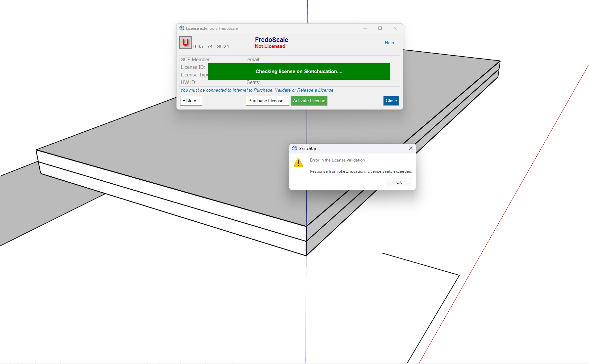
Task: Click the red U FredoScale icon
Action: [185, 42]
